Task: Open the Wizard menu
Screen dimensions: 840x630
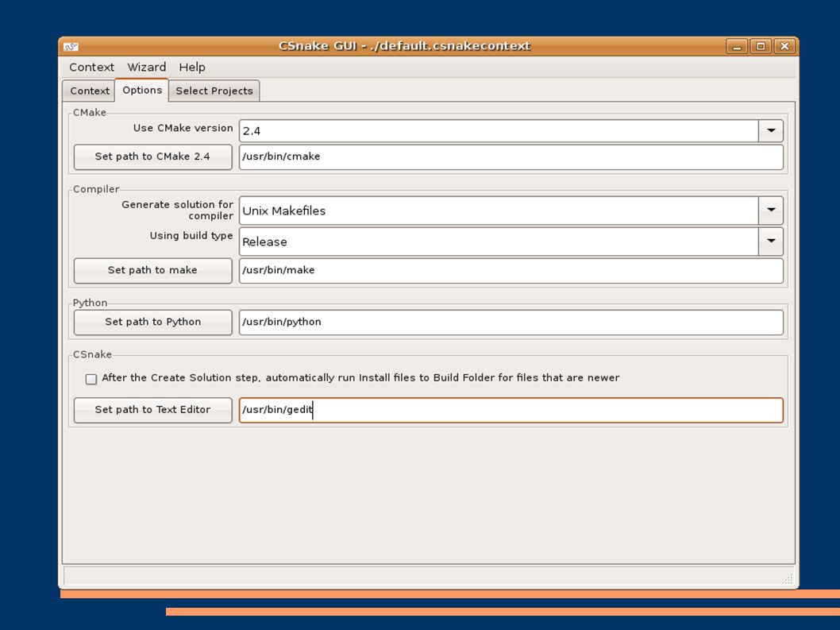Action: (146, 67)
